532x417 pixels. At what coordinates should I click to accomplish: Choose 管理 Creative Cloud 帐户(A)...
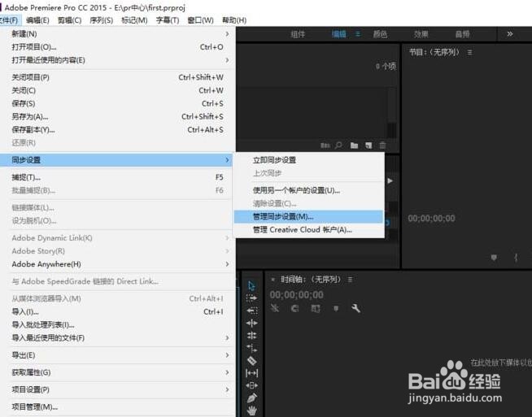tap(309, 230)
